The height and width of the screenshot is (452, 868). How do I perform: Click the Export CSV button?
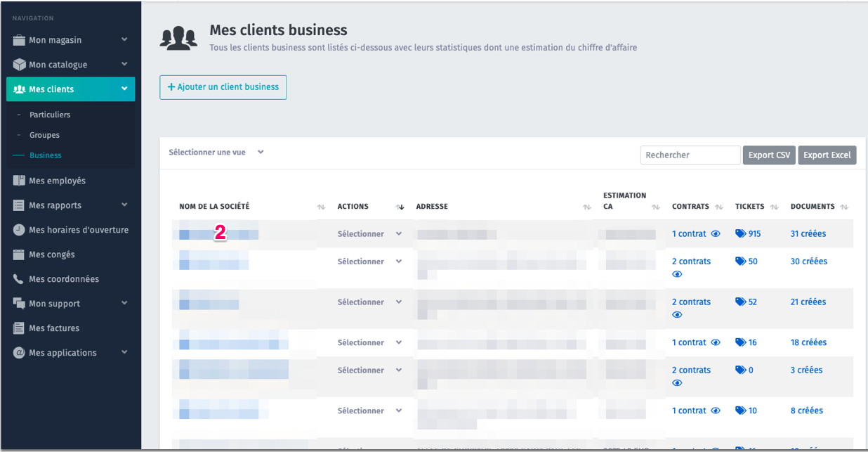point(769,155)
